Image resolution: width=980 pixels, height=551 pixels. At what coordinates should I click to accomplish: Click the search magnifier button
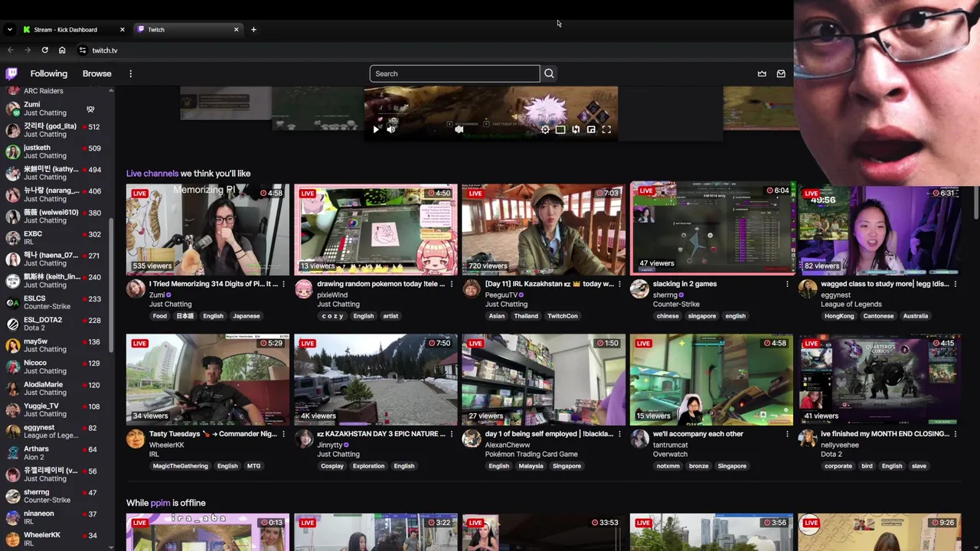[x=549, y=73]
